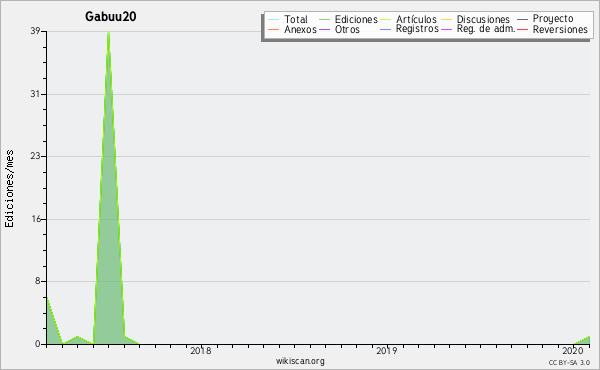The height and width of the screenshot is (370, 600).
Task: Click the purple Otros legend line
Action: click(324, 29)
